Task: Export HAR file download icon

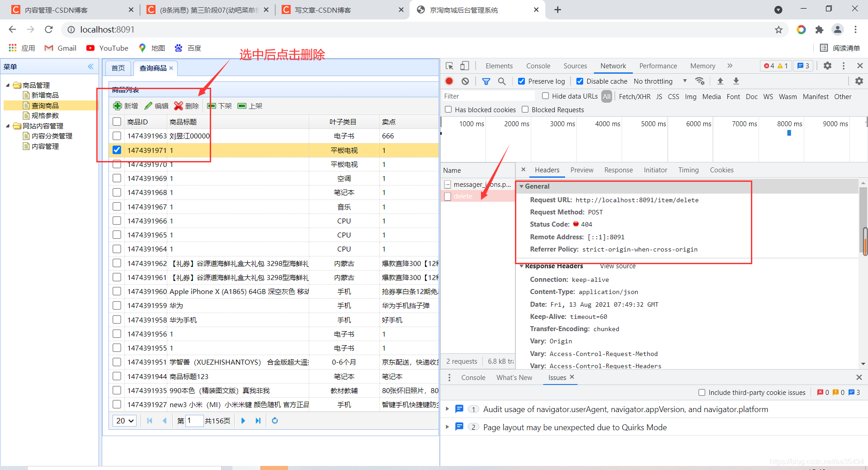Action: click(736, 81)
